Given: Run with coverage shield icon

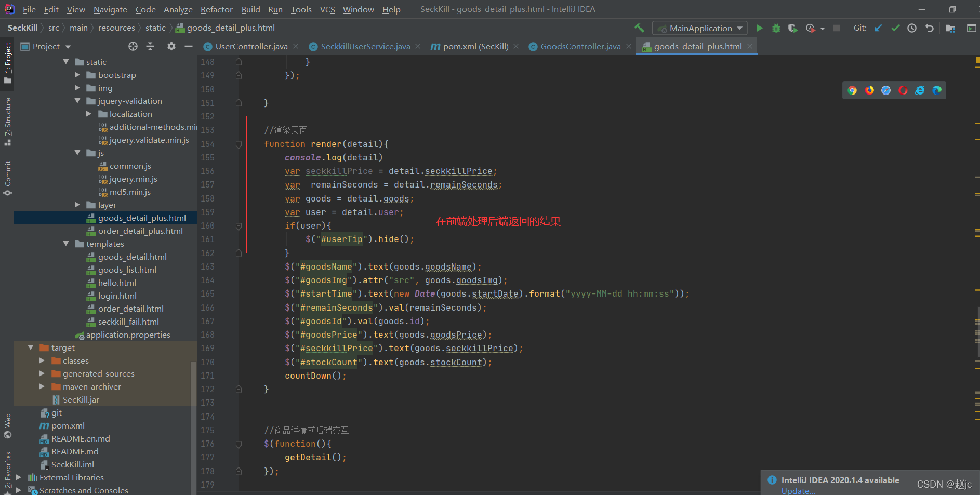Looking at the screenshot, I should (x=792, y=28).
